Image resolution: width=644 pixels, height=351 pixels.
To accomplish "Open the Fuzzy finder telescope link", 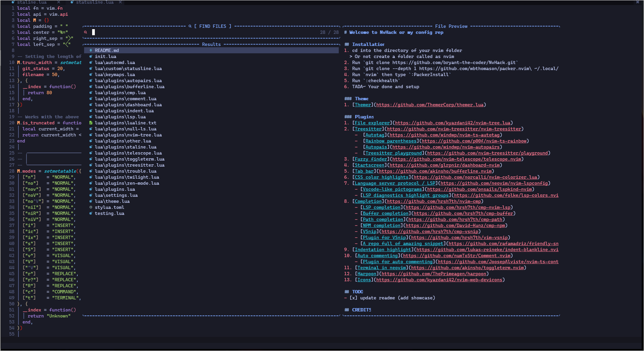I will pos(371,159).
